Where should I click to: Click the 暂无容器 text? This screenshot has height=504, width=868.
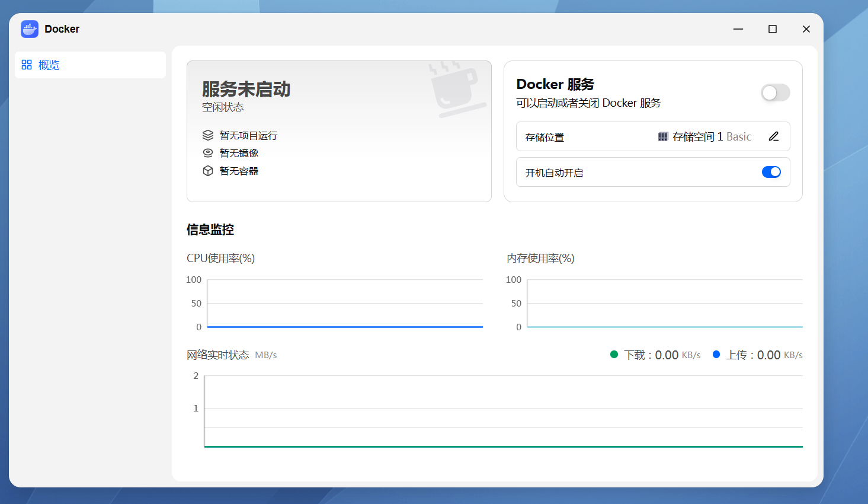pyautogui.click(x=239, y=171)
